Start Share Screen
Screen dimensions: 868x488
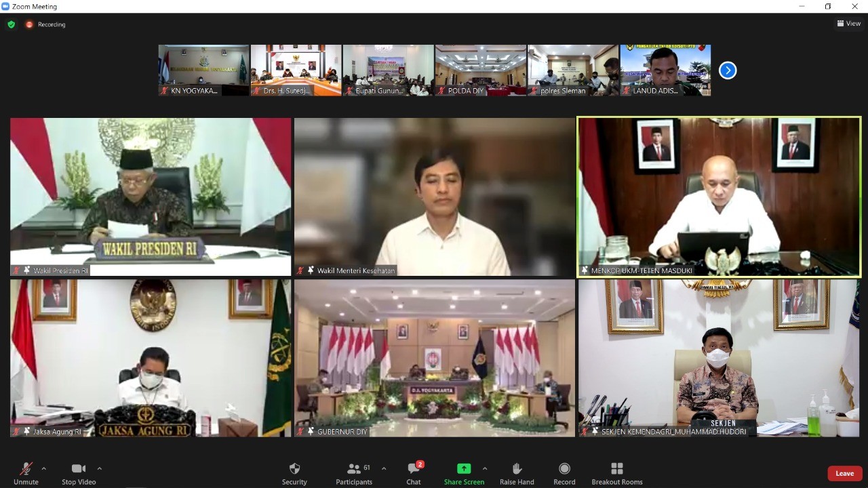point(464,473)
